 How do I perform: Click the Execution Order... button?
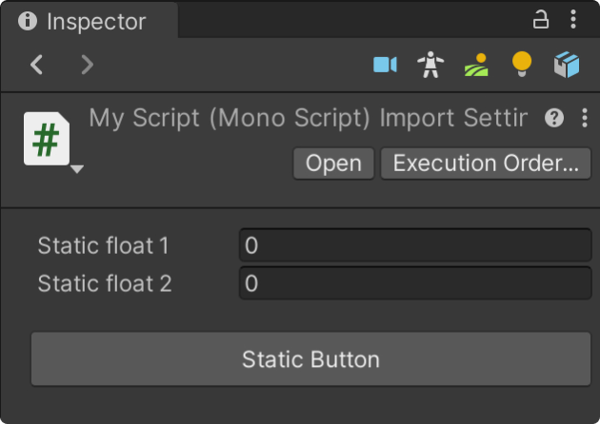point(486,164)
